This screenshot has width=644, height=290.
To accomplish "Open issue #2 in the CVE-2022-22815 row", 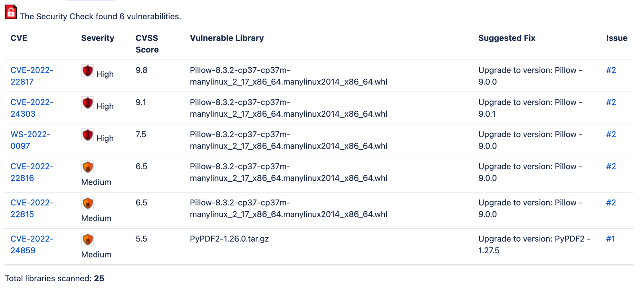I will pyautogui.click(x=611, y=203).
